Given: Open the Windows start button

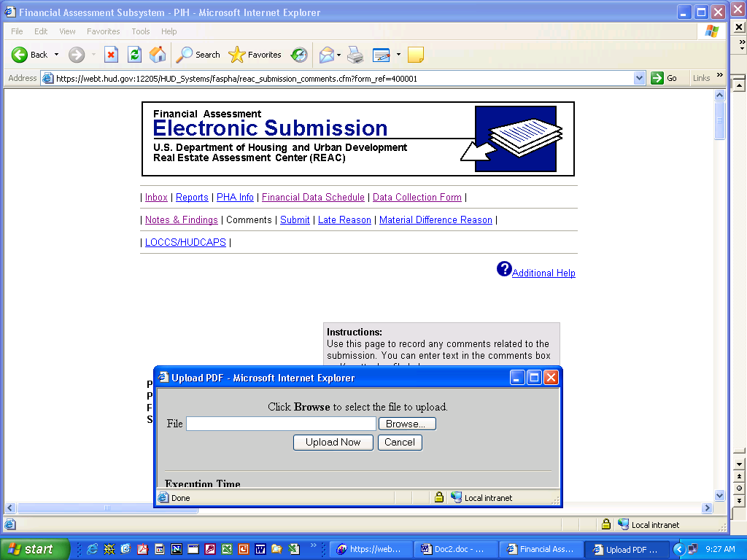Looking at the screenshot, I should [x=34, y=549].
